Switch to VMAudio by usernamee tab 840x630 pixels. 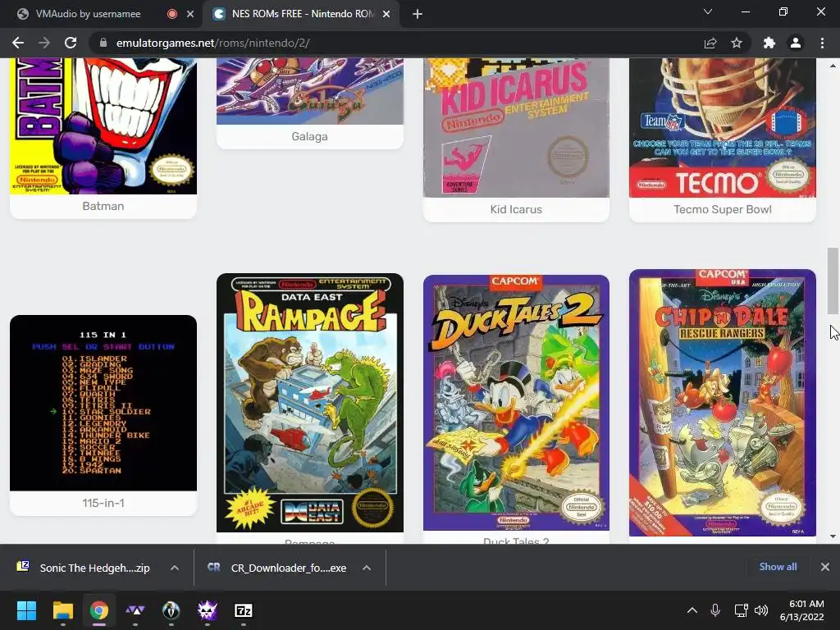tap(89, 14)
